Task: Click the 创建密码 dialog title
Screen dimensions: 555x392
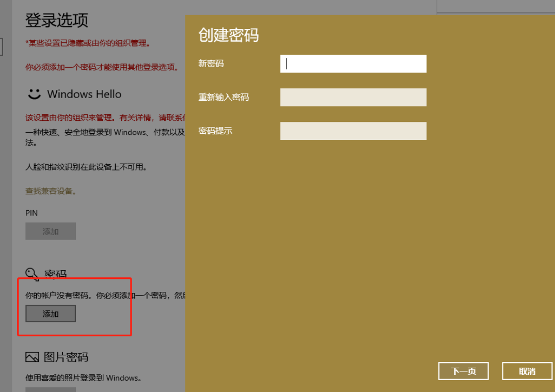Action: coord(229,35)
